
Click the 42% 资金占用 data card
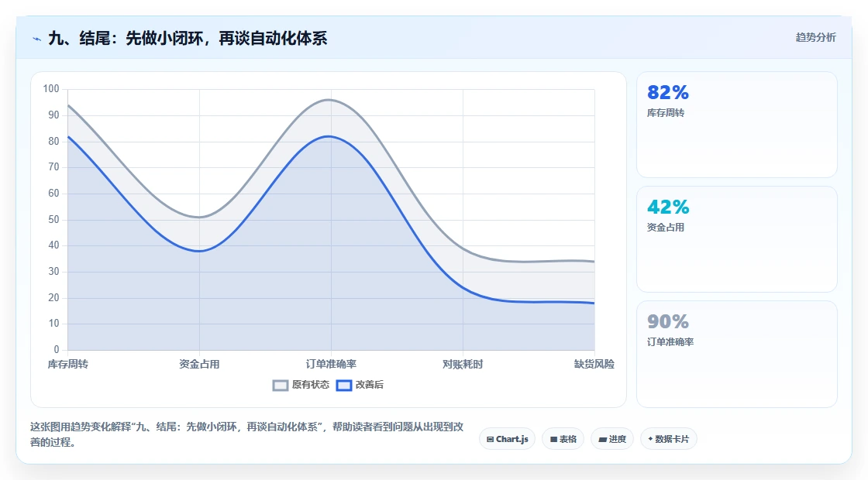tap(737, 239)
